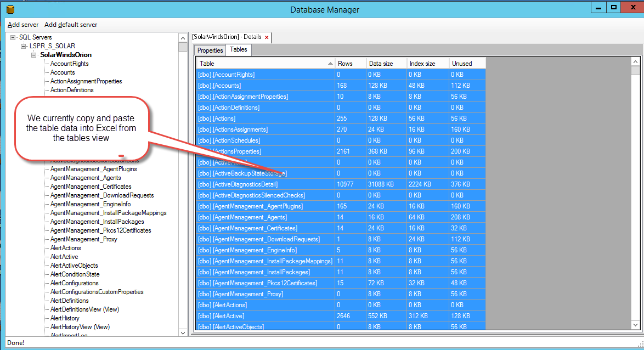Click the [dbo].[AgentManagement_Proxy] row
Image resolution: width=644 pixels, height=350 pixels.
pyautogui.click(x=341, y=294)
